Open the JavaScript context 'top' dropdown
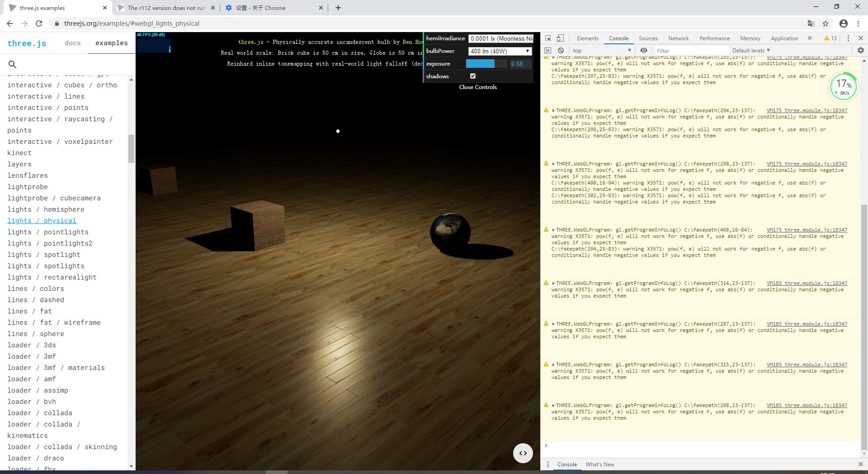 [x=601, y=51]
